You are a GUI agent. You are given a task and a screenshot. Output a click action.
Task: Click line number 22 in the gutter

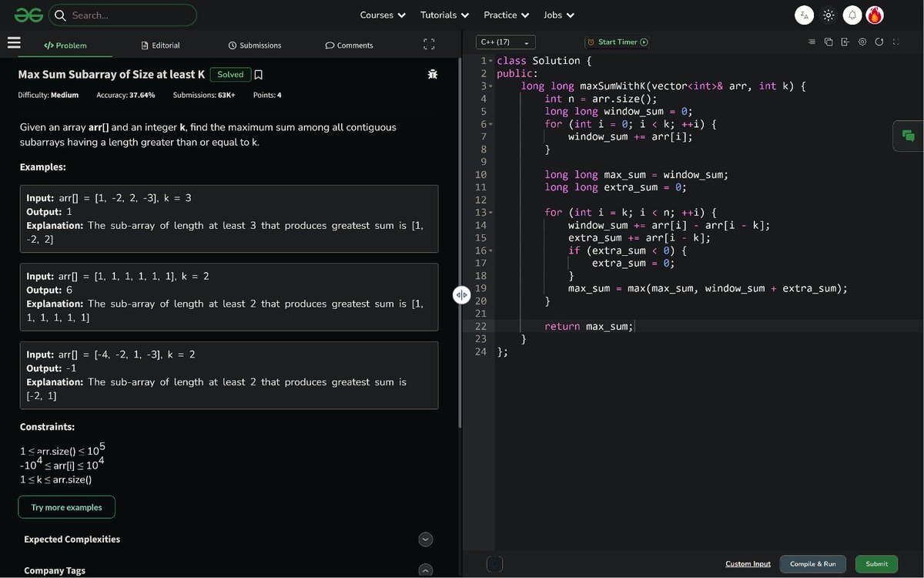pyautogui.click(x=480, y=327)
